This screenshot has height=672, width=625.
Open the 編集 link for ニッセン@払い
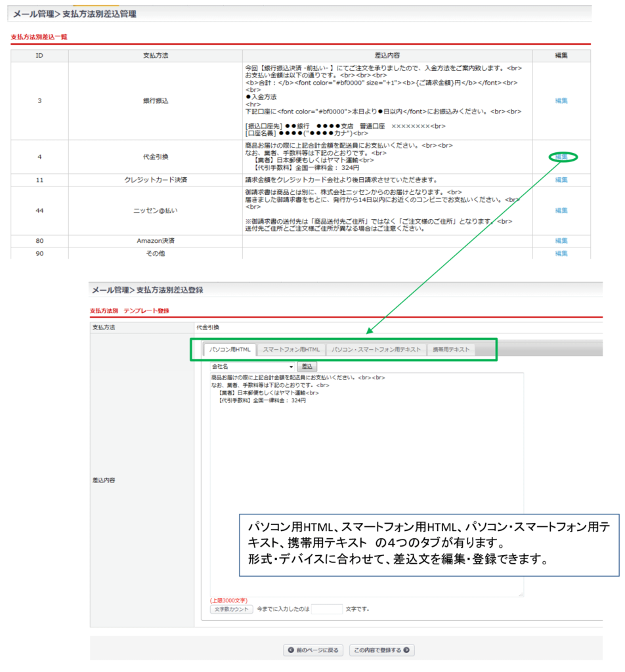point(561,211)
